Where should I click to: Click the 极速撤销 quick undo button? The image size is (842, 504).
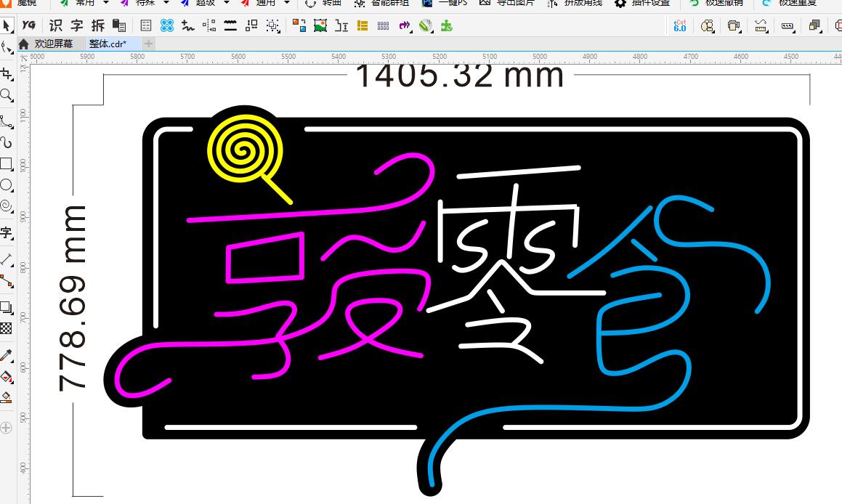[x=716, y=3]
